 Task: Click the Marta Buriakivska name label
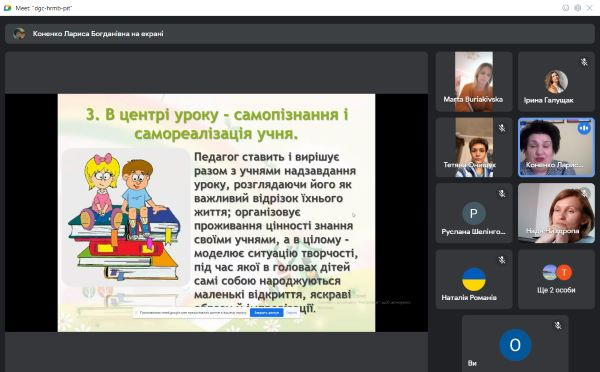pyautogui.click(x=473, y=99)
